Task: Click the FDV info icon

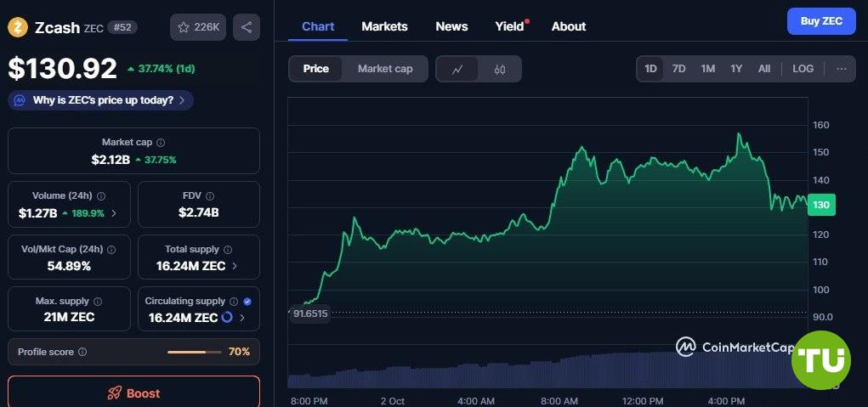Action: pyautogui.click(x=210, y=196)
